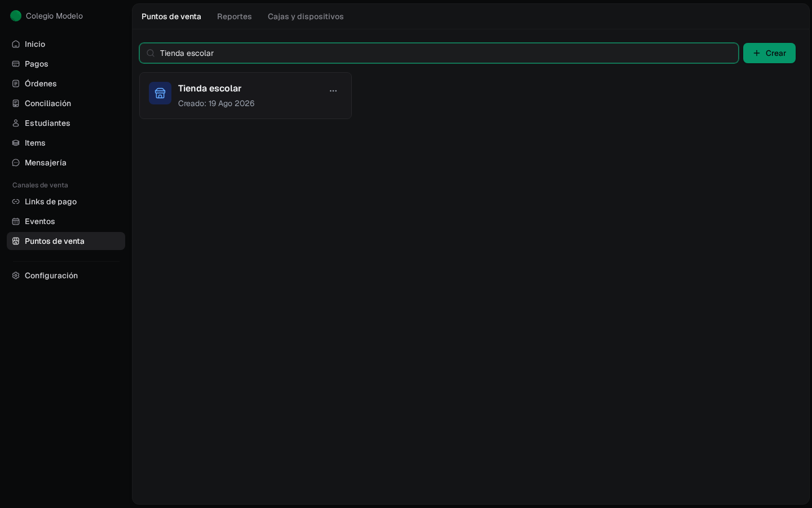The height and width of the screenshot is (508, 812).
Task: Go to Mensajería
Action: pos(66,163)
